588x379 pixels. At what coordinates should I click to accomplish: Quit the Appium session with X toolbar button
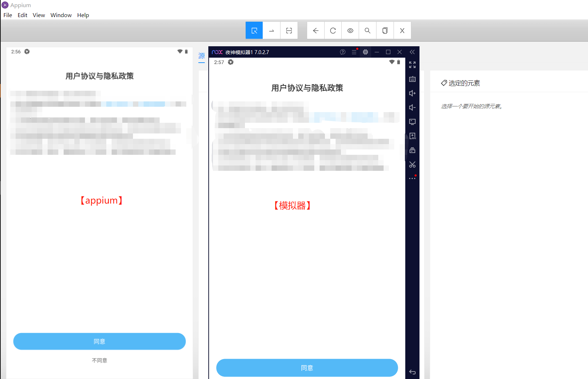[x=402, y=31]
